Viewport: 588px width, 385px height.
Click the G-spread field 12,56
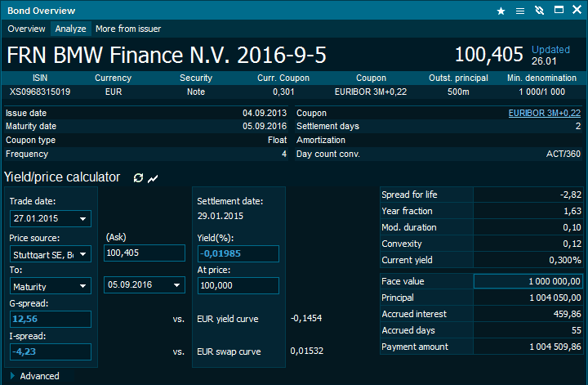[51, 319]
